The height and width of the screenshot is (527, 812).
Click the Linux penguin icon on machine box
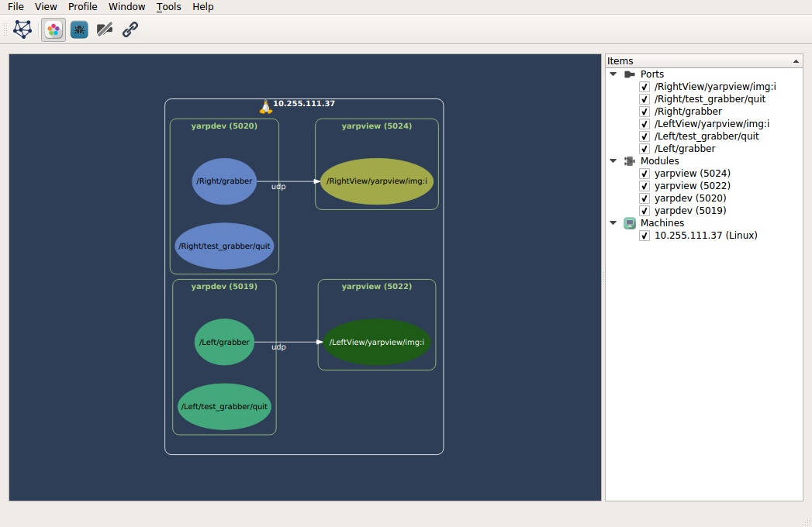tap(265, 106)
